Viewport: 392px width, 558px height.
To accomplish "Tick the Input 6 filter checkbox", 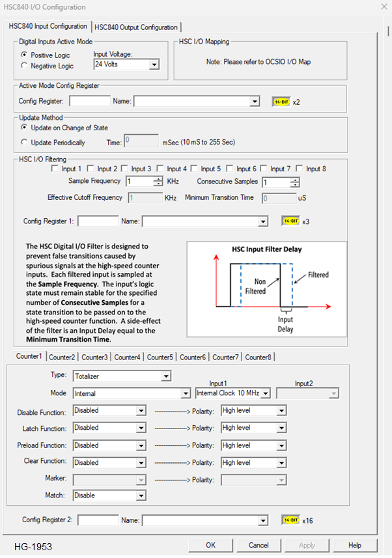I will click(x=230, y=169).
